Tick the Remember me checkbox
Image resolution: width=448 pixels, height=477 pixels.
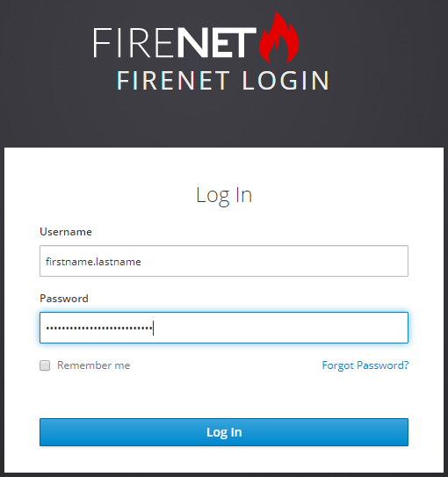(45, 365)
